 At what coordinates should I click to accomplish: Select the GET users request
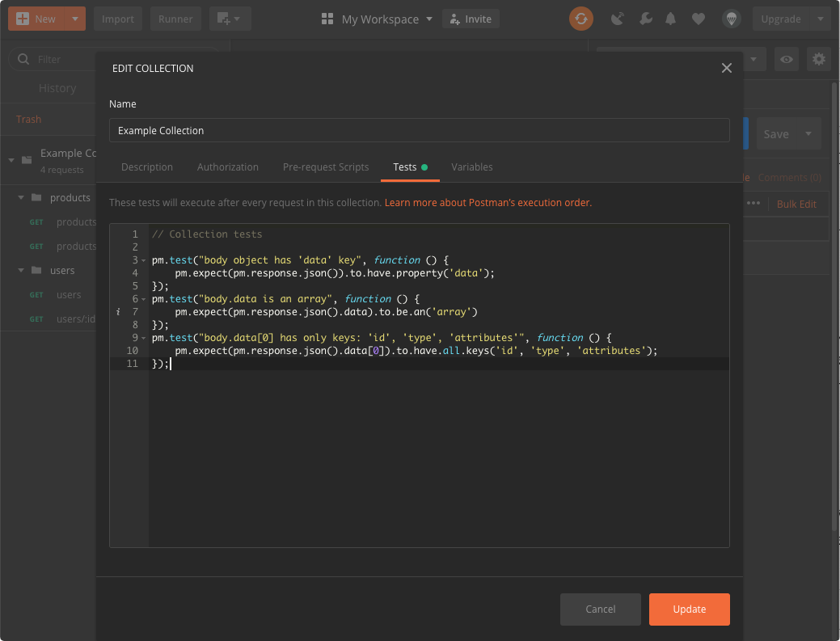point(69,294)
